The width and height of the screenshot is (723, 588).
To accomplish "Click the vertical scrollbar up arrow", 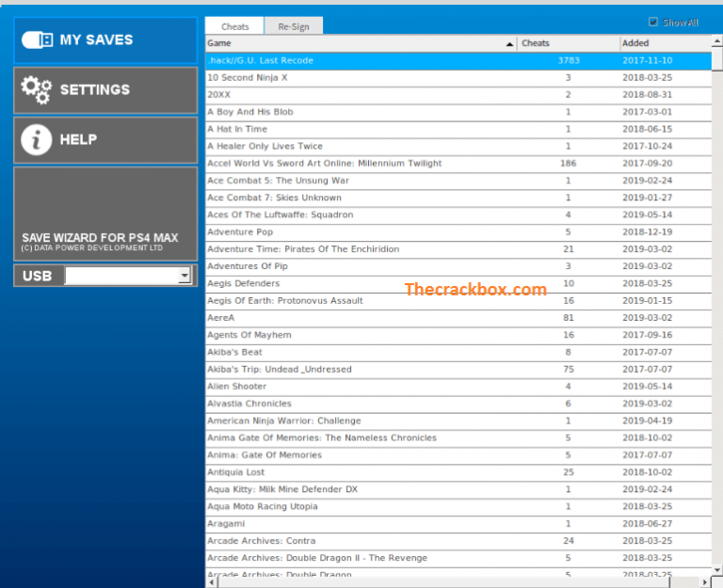I will 717,41.
